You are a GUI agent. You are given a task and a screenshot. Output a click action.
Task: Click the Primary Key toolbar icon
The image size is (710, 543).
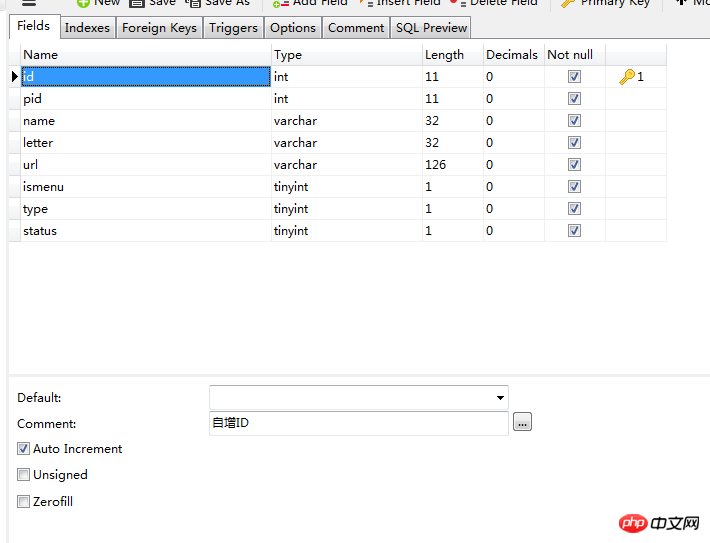click(568, 3)
